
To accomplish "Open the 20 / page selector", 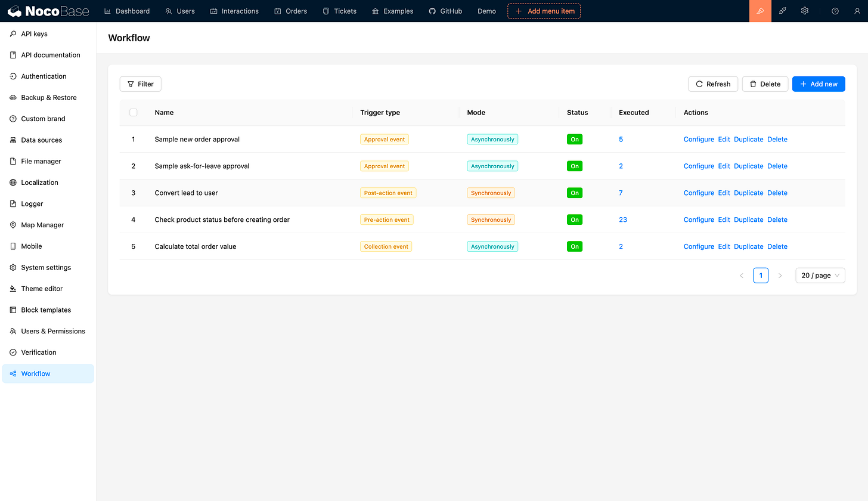I will pos(820,275).
